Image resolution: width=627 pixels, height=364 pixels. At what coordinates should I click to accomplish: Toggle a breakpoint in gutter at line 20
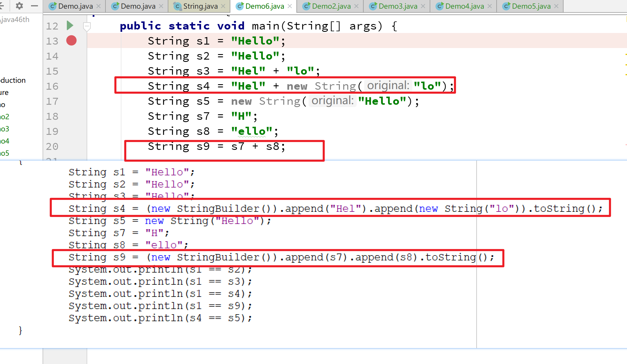71,146
